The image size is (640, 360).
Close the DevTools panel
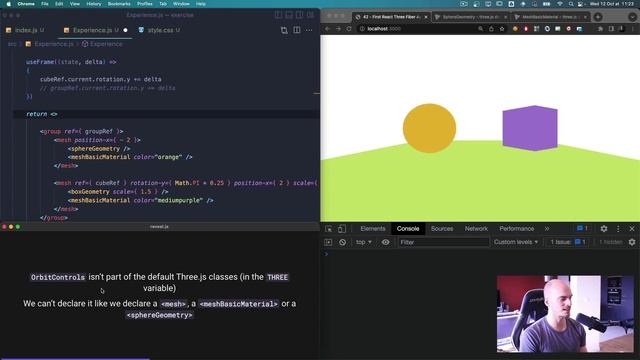pos(632,229)
